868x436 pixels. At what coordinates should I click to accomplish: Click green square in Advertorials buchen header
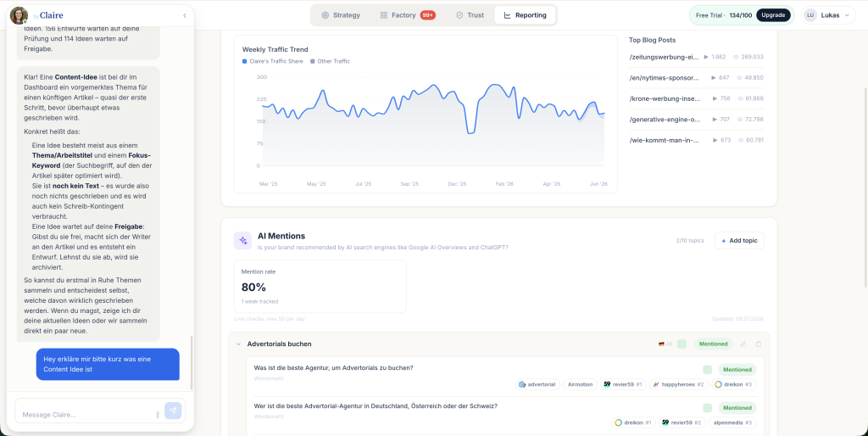682,344
